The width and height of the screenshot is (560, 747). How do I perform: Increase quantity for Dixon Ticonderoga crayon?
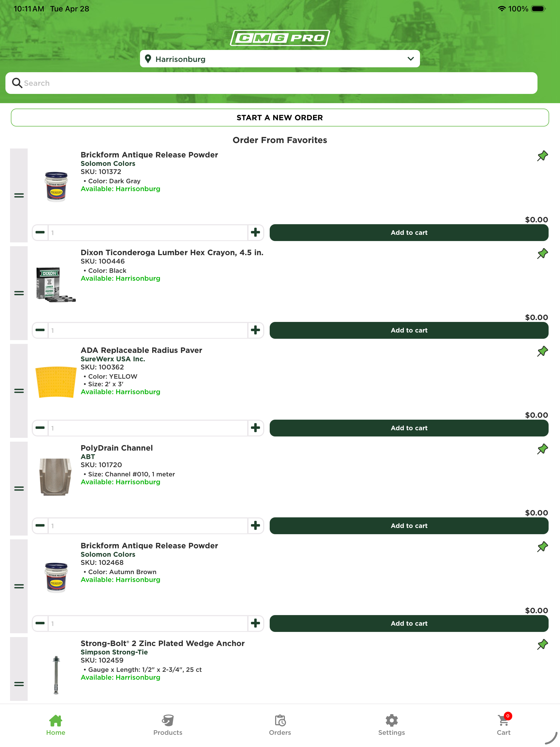(256, 330)
